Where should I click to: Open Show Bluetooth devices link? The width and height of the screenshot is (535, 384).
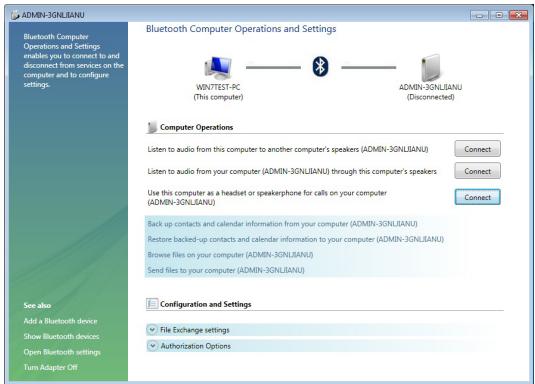pos(61,336)
